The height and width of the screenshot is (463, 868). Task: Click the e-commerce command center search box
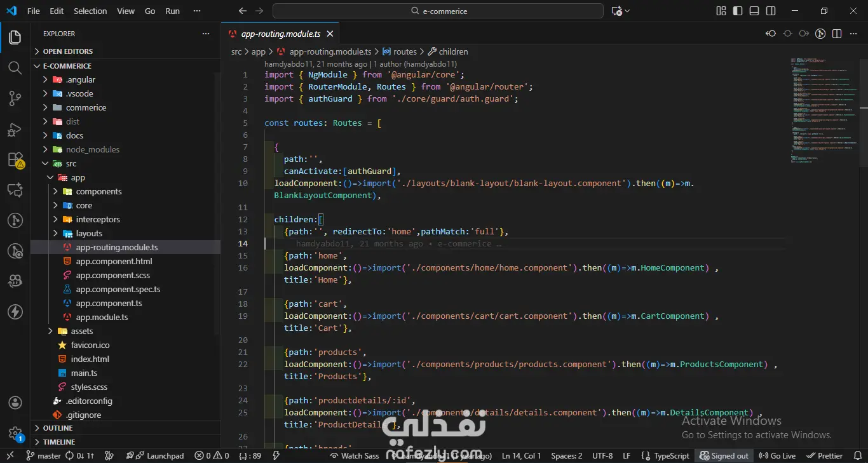coord(438,11)
